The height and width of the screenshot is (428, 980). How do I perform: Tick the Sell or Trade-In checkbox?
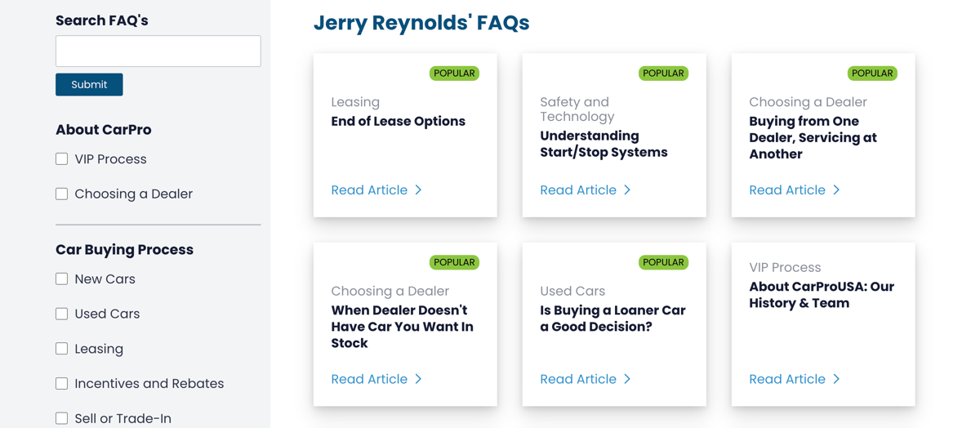pos(62,418)
